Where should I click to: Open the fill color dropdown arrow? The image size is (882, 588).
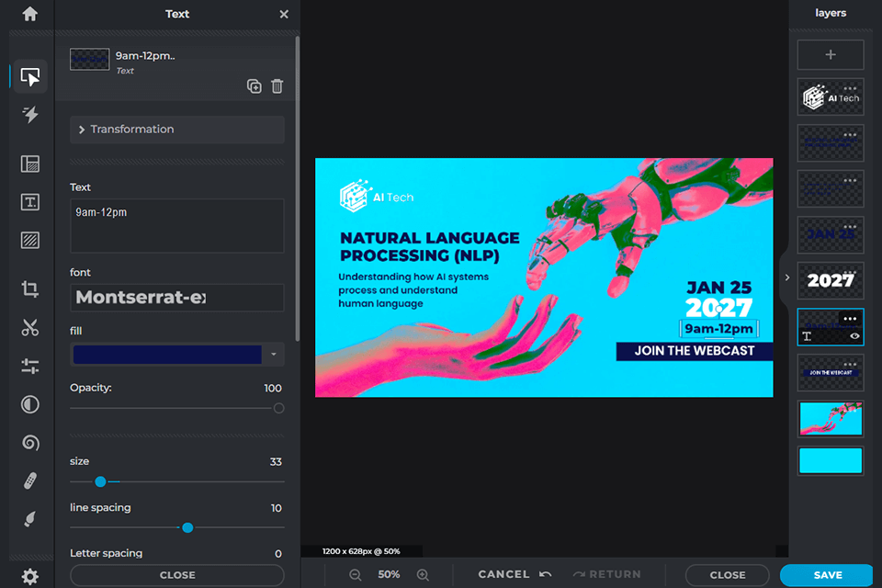click(x=274, y=355)
